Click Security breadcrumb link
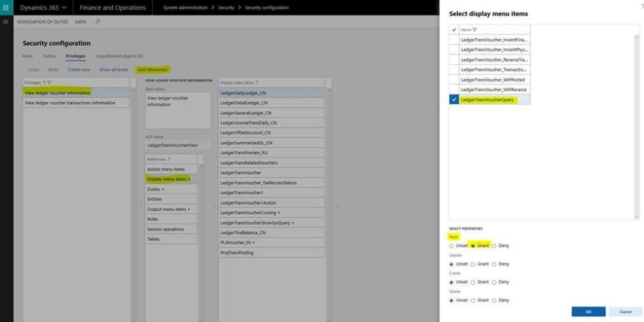Image resolution: width=644 pixels, height=322 pixels. (x=226, y=8)
